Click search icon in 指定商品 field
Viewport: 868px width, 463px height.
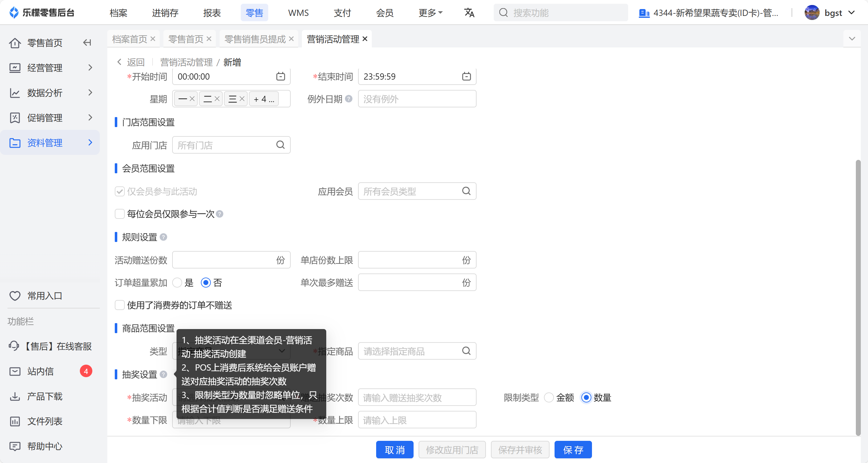coord(466,351)
